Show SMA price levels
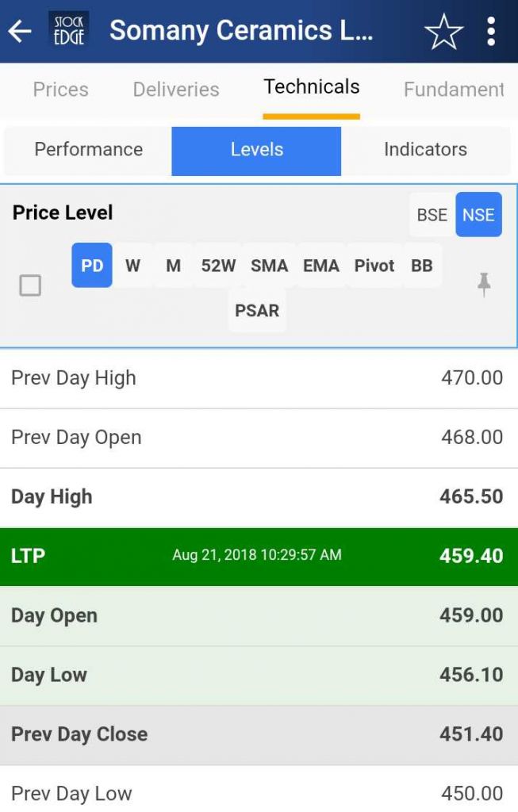Screen dimensions: 518x812 point(269,266)
